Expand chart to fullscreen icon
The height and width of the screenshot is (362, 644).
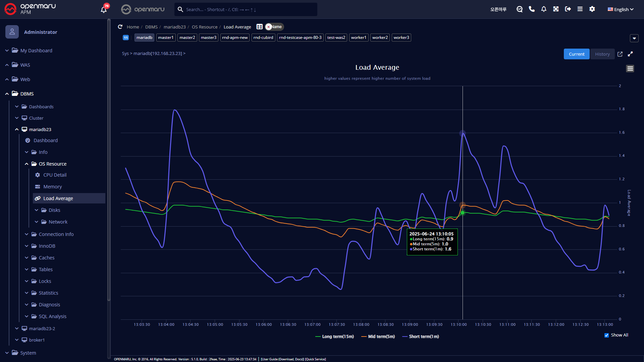[630, 54]
